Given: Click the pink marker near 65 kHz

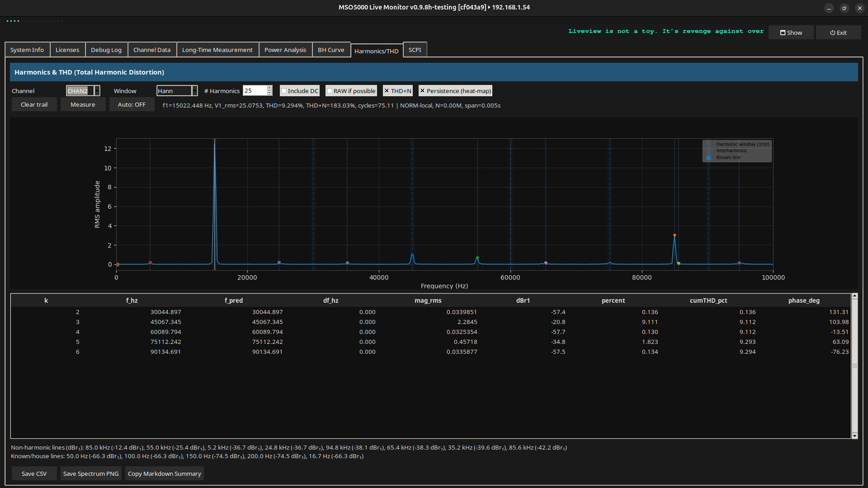Looking at the screenshot, I should 546,263.
